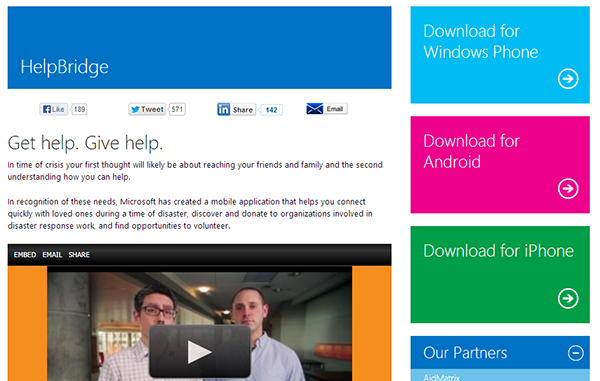Click the Get help. Give help. heading
The height and width of the screenshot is (381, 600).
tap(85, 143)
